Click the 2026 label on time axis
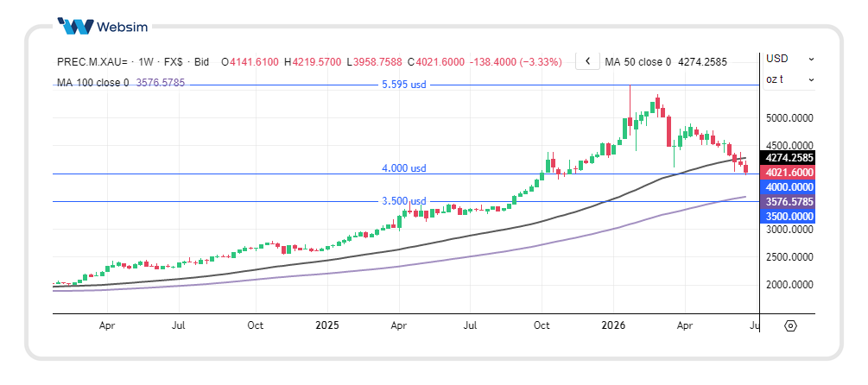The image size is (868, 385). click(x=613, y=325)
